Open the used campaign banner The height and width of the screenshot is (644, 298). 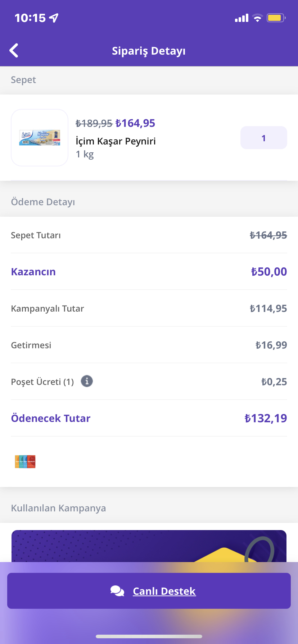point(149,546)
